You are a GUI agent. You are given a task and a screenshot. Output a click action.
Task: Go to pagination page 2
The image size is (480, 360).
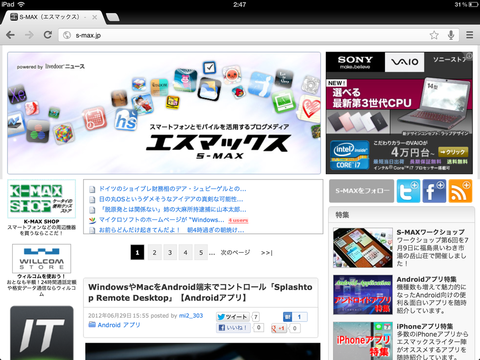click(154, 252)
